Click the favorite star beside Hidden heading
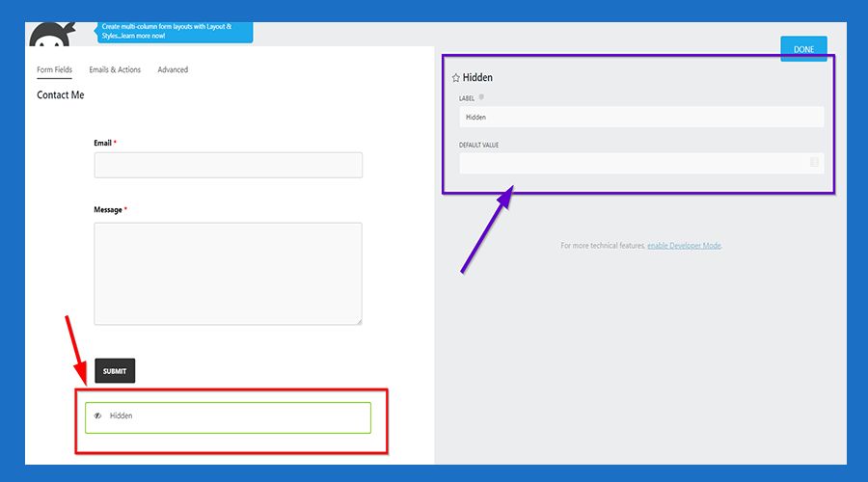The width and height of the screenshot is (868, 482). 455,78
